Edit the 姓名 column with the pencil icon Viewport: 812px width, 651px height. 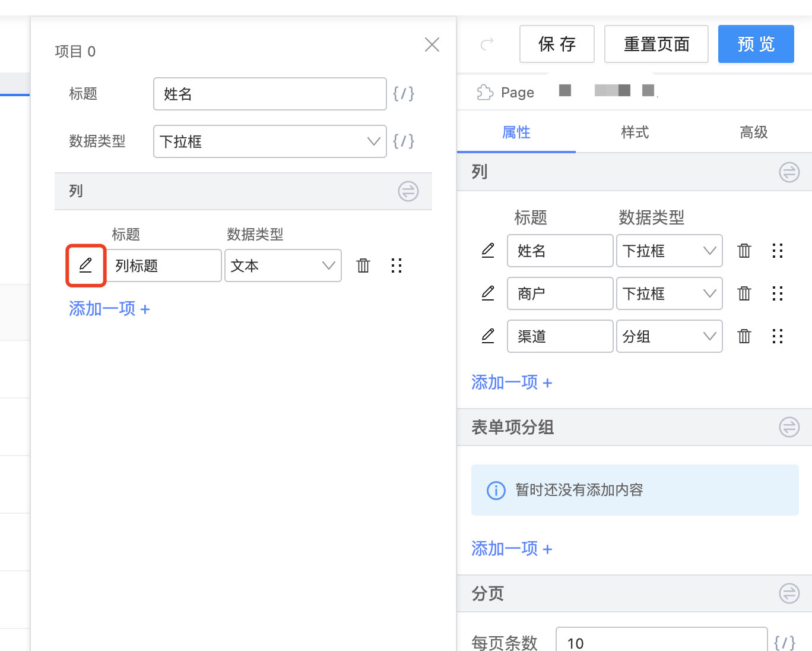coord(488,251)
